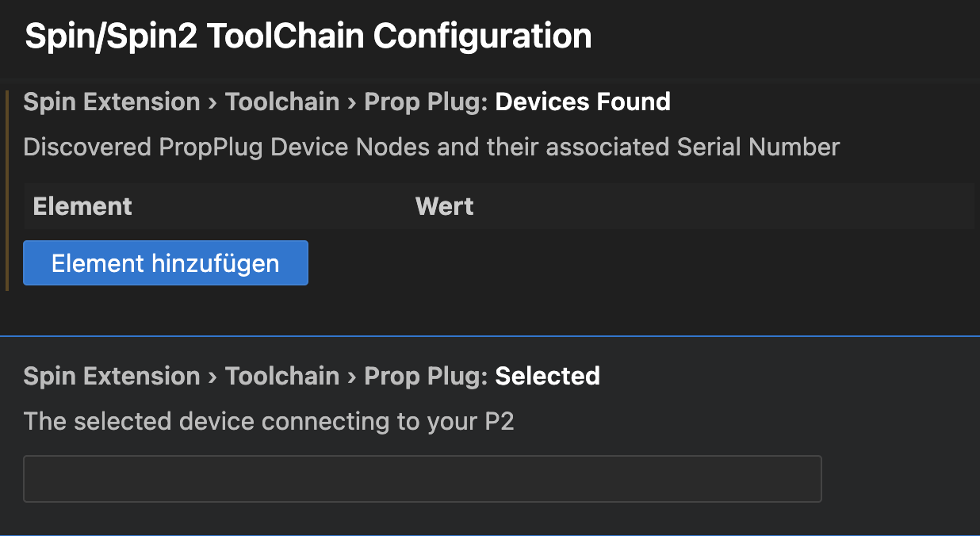Click the modified-setting indicator bar beside Devices Found
The width and height of the screenshot is (980, 536).
click(x=7, y=190)
